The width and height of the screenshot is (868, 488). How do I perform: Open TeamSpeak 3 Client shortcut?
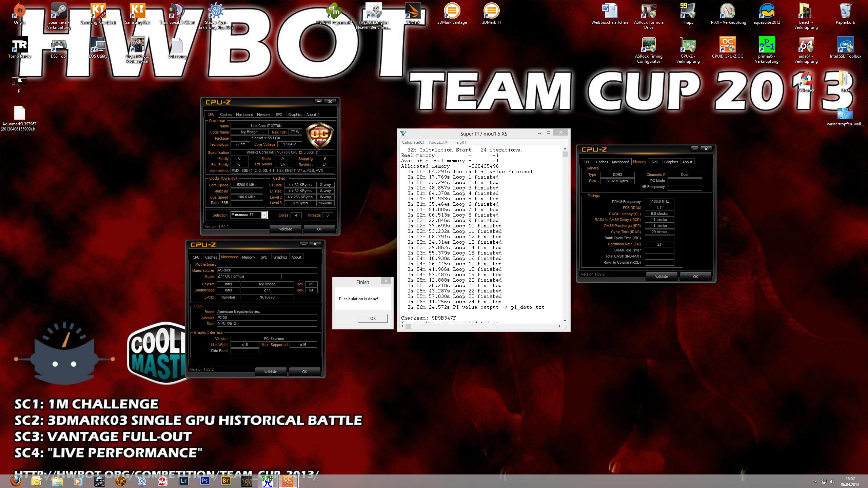(x=177, y=14)
